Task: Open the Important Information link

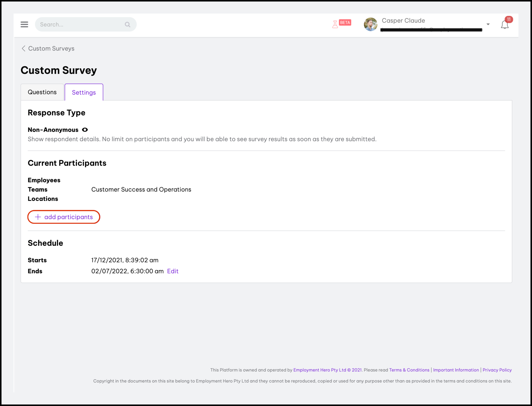Action: tap(456, 370)
